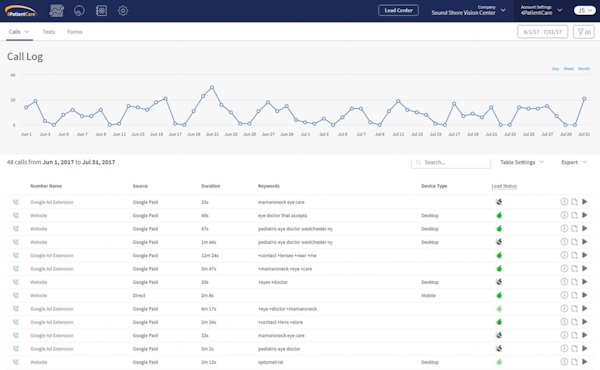
Task: Click the magnifier icon in Search box
Action: (x=418, y=162)
